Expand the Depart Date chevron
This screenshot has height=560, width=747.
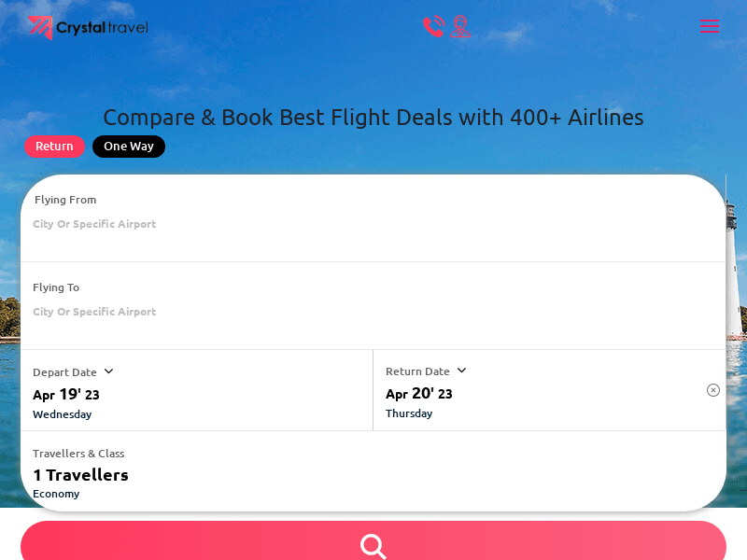coord(108,371)
